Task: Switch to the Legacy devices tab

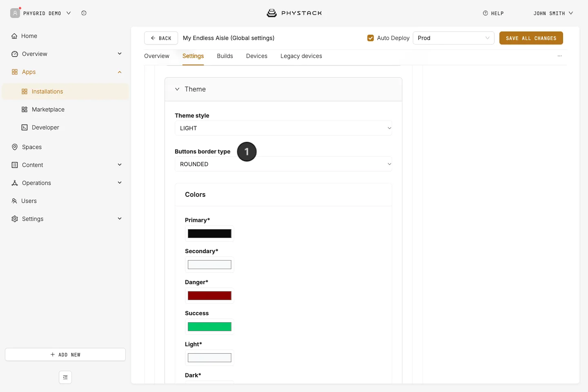Action: tap(301, 56)
